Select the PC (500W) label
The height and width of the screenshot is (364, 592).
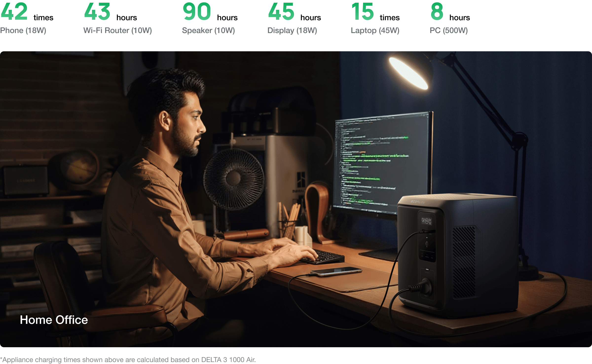click(x=448, y=30)
